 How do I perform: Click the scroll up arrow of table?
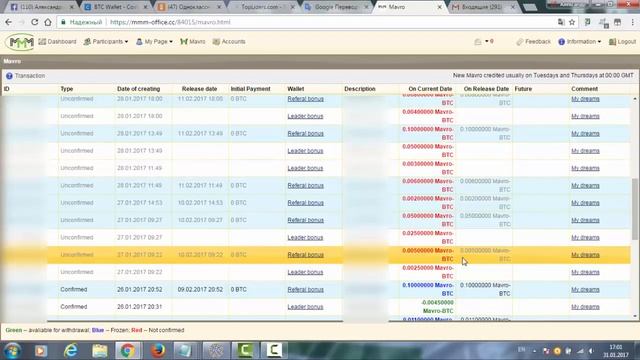coord(635,99)
